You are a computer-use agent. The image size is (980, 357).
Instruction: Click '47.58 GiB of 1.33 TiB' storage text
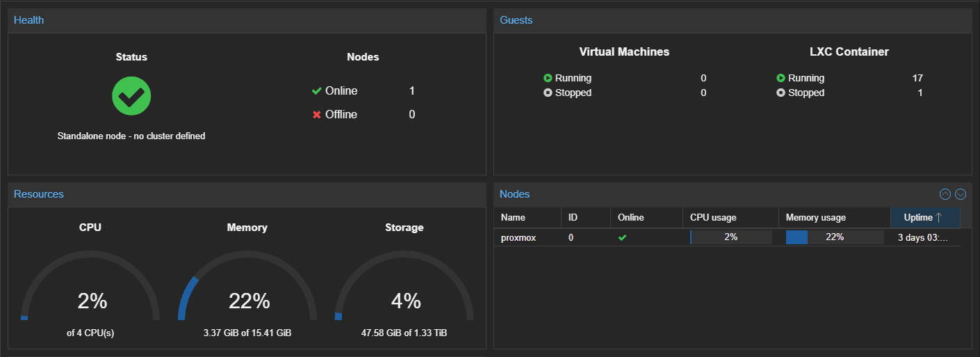tap(405, 333)
